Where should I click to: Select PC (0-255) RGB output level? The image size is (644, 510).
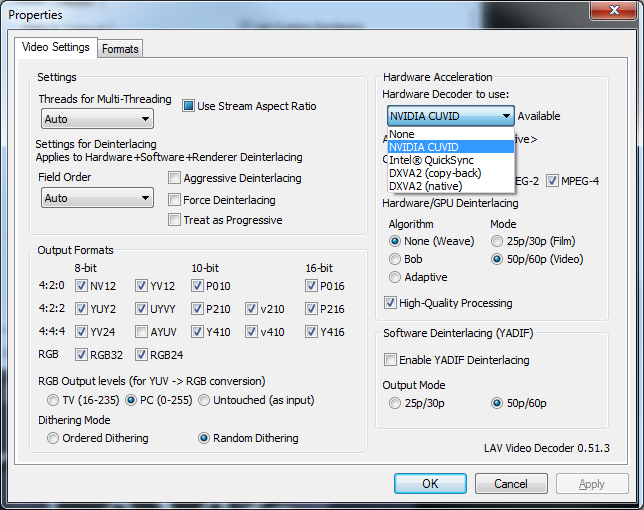click(x=131, y=400)
